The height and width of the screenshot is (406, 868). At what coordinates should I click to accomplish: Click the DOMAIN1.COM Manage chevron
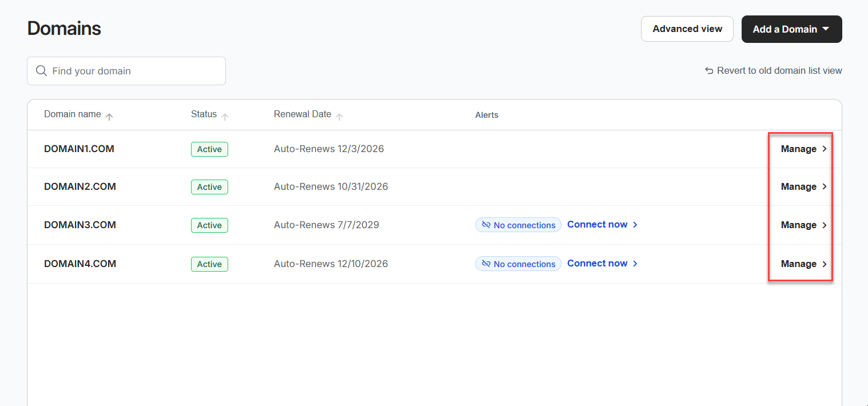[x=825, y=149]
